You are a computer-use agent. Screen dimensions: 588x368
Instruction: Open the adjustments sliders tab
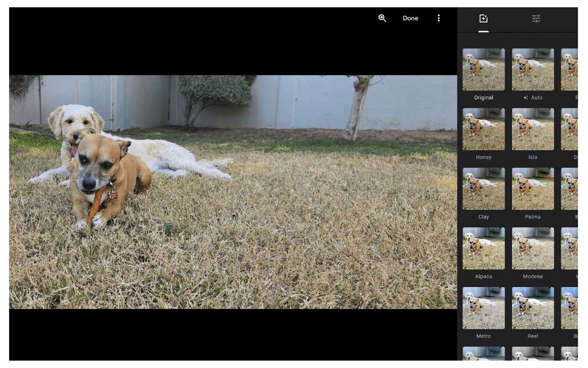(x=536, y=19)
